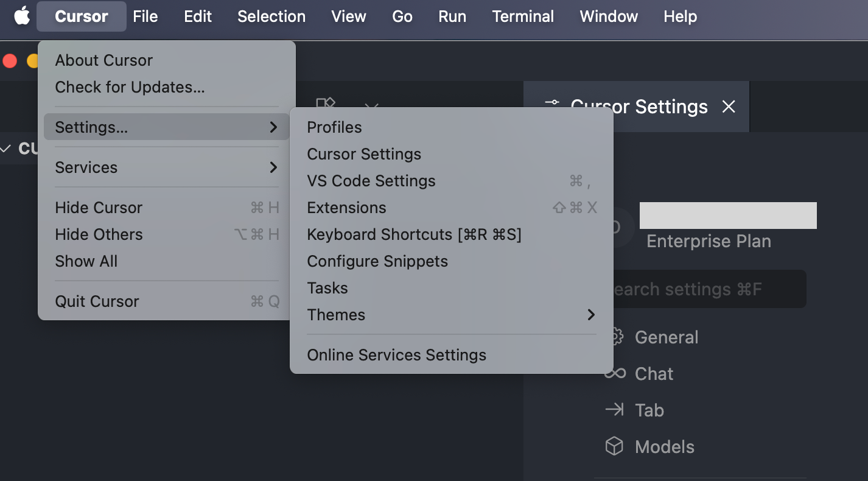Open Profiles from the submenu
The height and width of the screenshot is (481, 868).
(452, 127)
